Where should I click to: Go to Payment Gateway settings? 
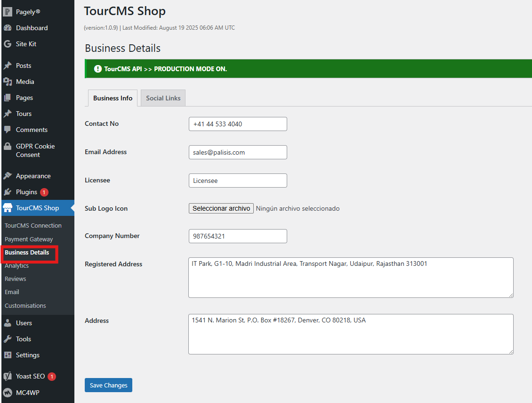[29, 239]
